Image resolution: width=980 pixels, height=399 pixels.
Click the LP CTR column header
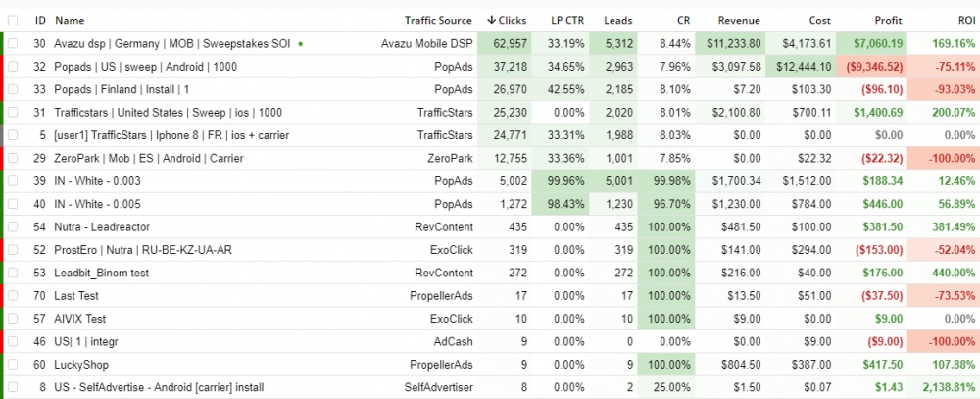point(567,20)
